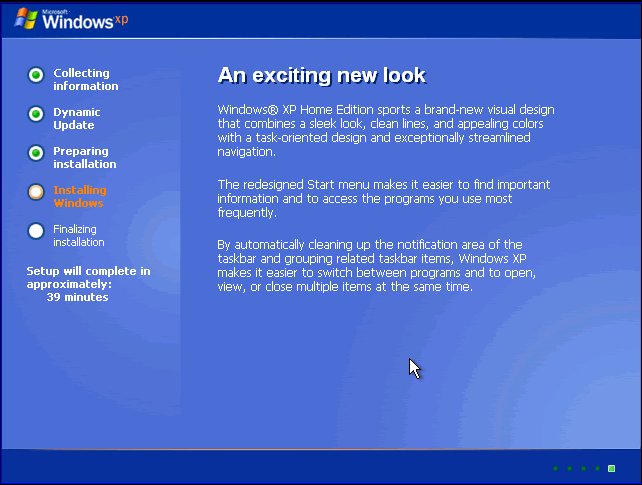The image size is (642, 485).
Task: Click the green bullet beside Preparing installation
Action: 36,153
